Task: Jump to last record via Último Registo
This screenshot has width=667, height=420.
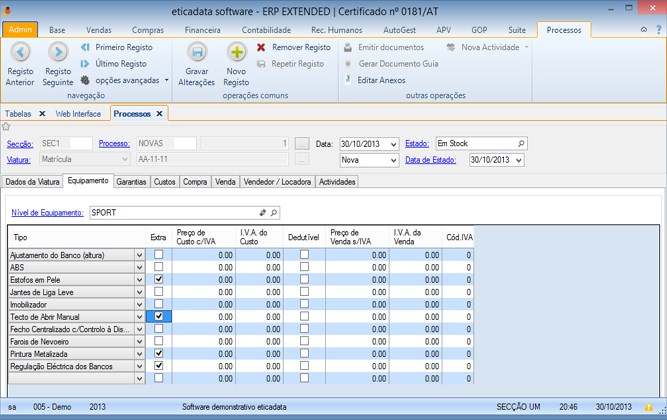Action: (119, 64)
